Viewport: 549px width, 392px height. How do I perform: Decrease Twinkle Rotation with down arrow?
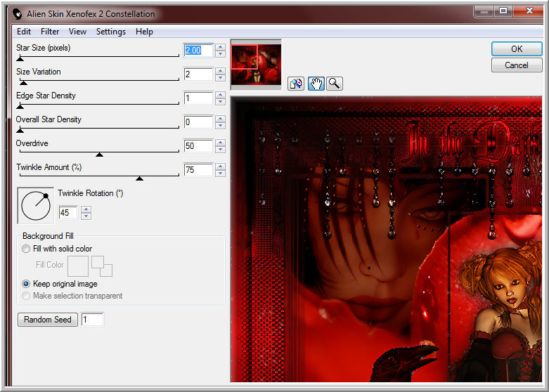click(86, 216)
